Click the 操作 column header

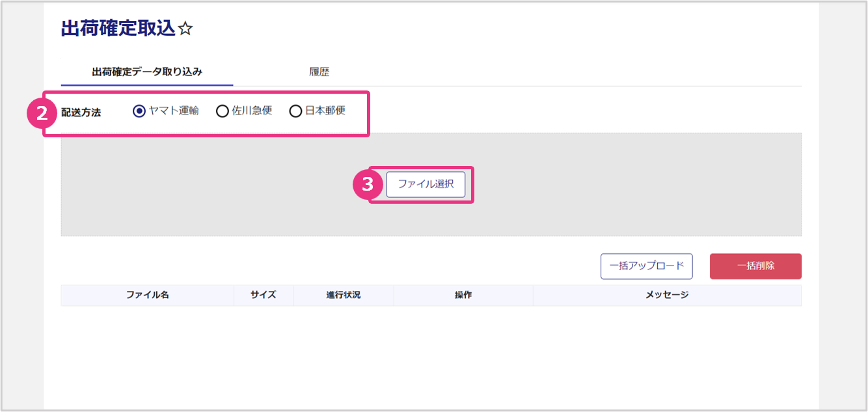[x=463, y=295]
